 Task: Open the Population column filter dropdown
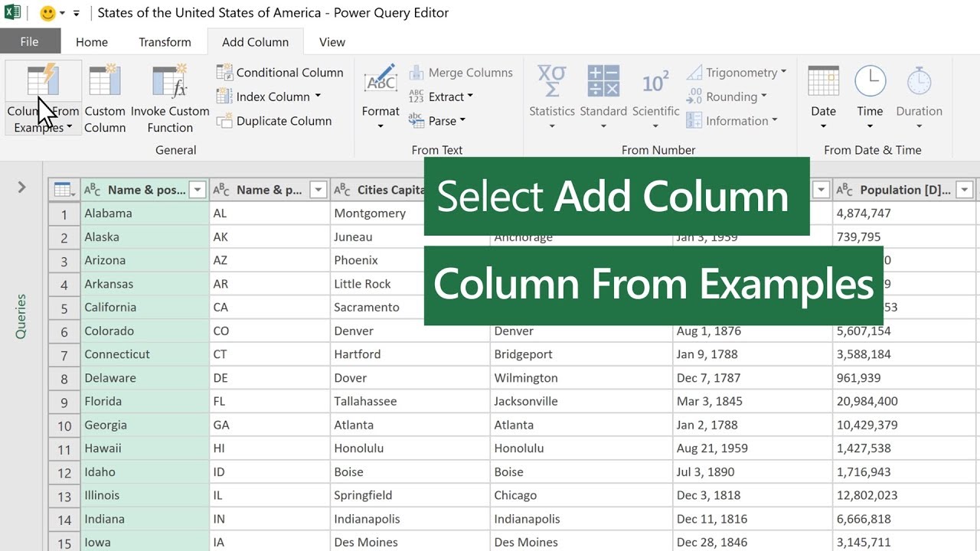pyautogui.click(x=964, y=189)
